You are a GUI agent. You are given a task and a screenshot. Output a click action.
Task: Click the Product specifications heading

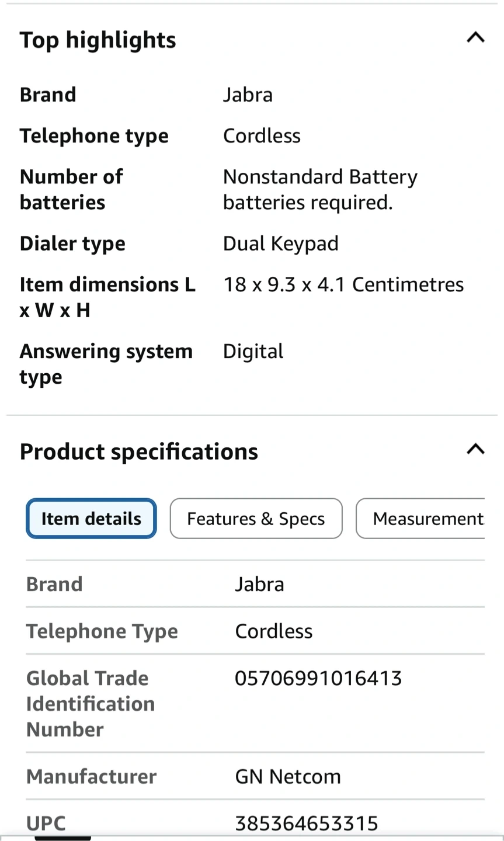click(139, 451)
